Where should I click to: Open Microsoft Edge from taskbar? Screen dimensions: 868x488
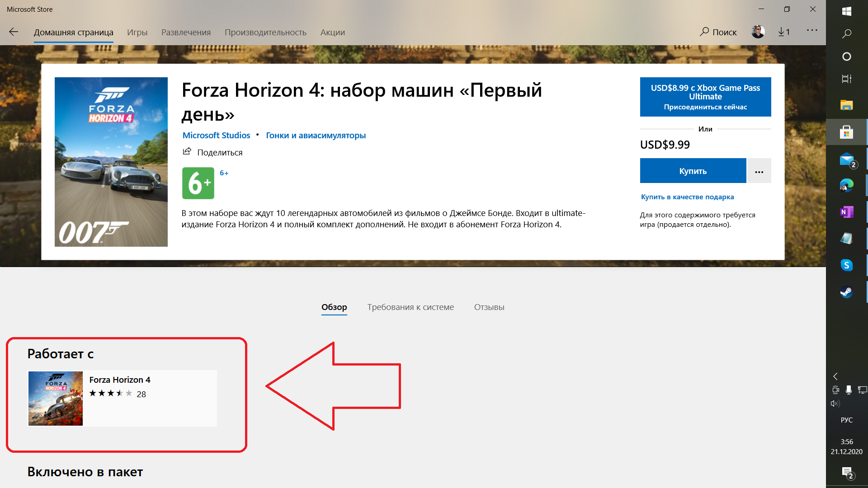pos(847,185)
